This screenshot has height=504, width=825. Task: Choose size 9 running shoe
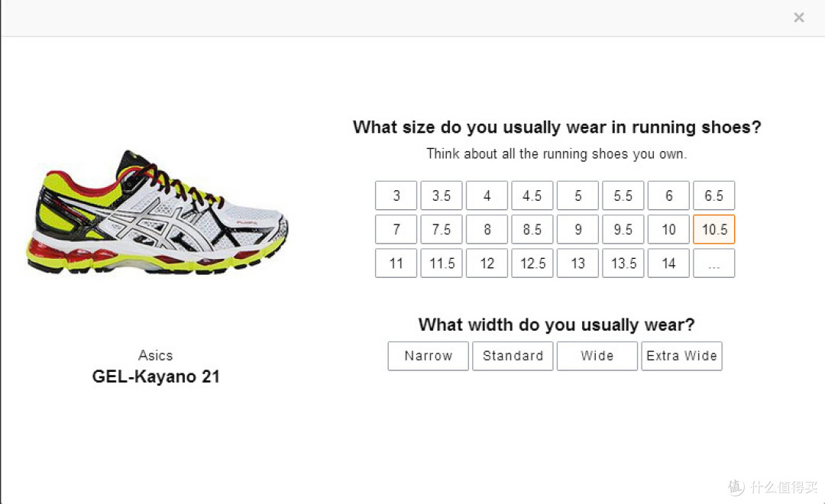(x=577, y=229)
